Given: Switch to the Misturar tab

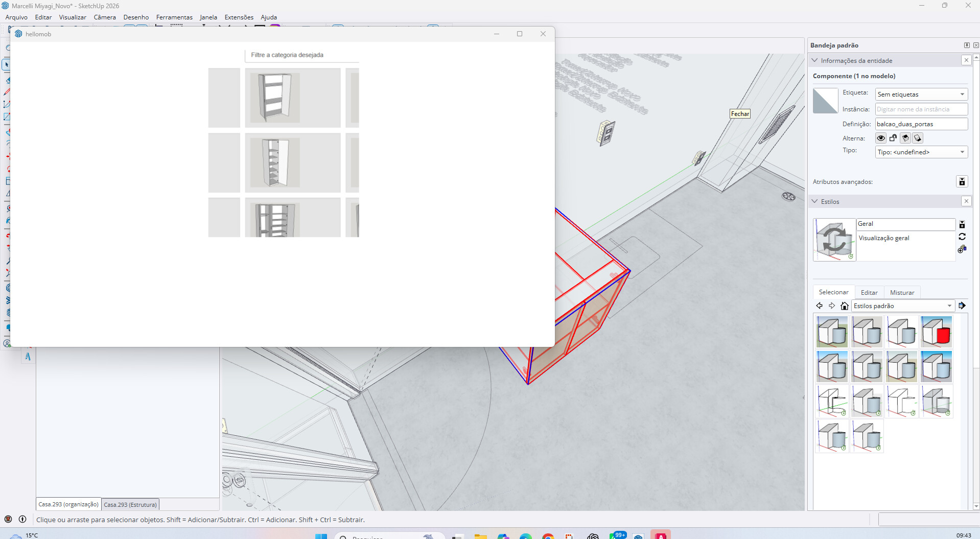Looking at the screenshot, I should coord(902,293).
